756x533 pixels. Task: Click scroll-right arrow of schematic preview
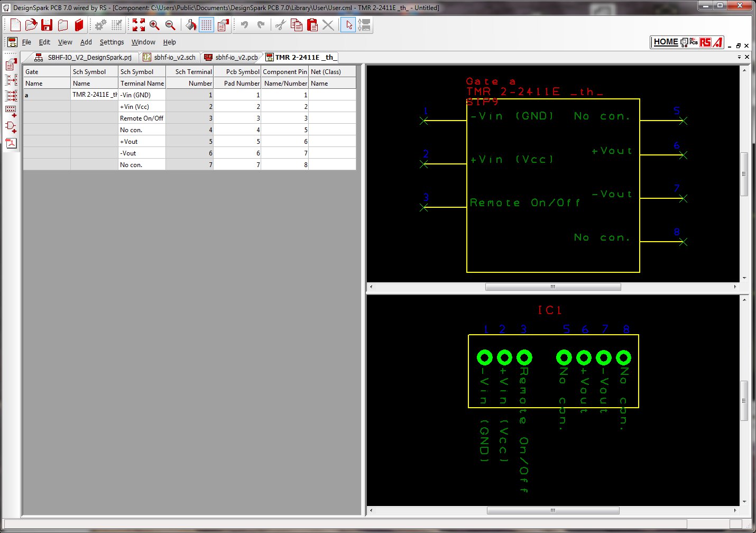735,287
